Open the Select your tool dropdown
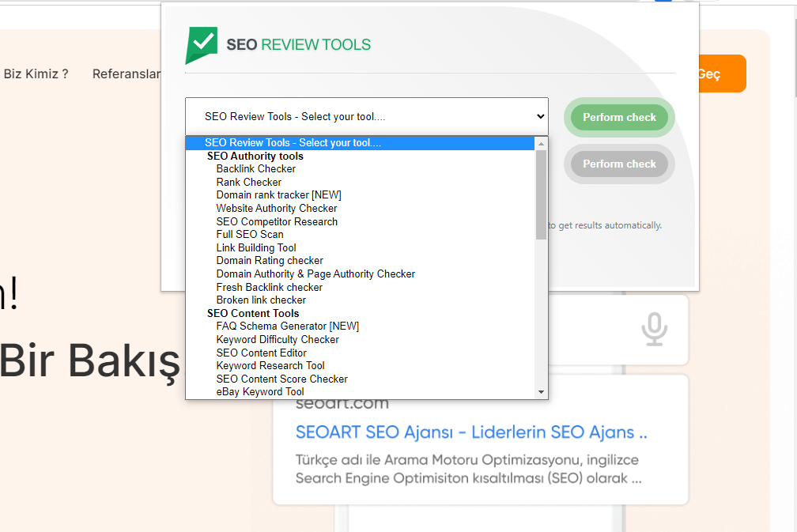797x532 pixels. [x=367, y=117]
